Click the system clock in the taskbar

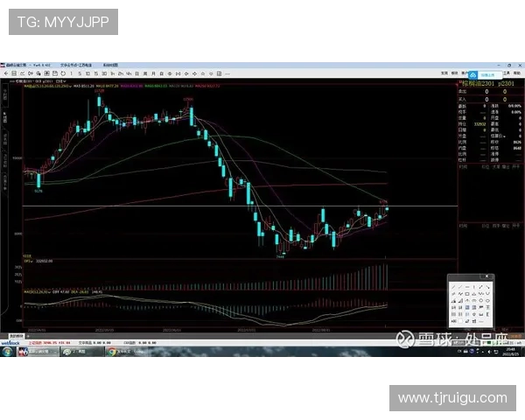pos(509,352)
